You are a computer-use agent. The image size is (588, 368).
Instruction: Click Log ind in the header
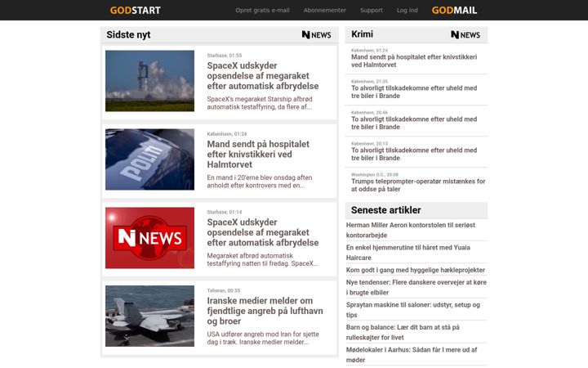click(x=408, y=10)
